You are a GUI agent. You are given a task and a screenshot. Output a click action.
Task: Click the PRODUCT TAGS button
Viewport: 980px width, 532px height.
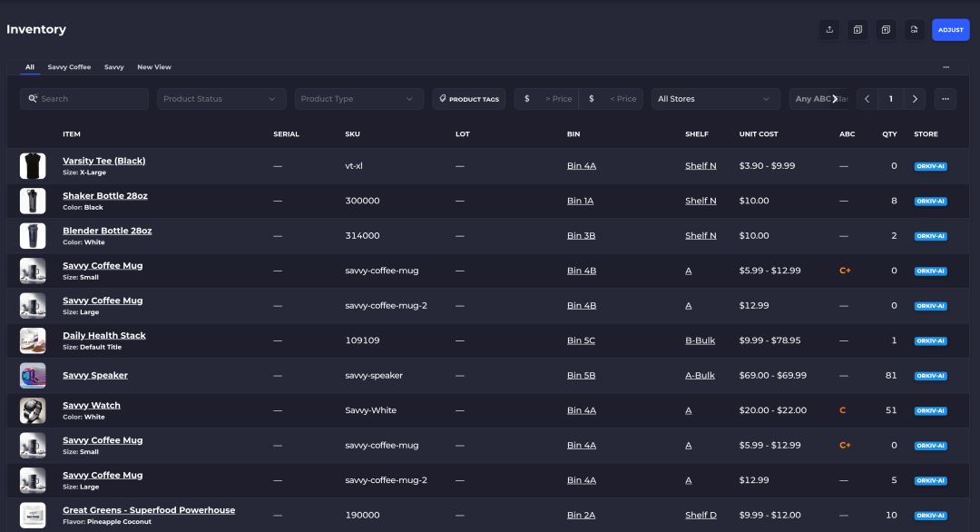point(469,99)
